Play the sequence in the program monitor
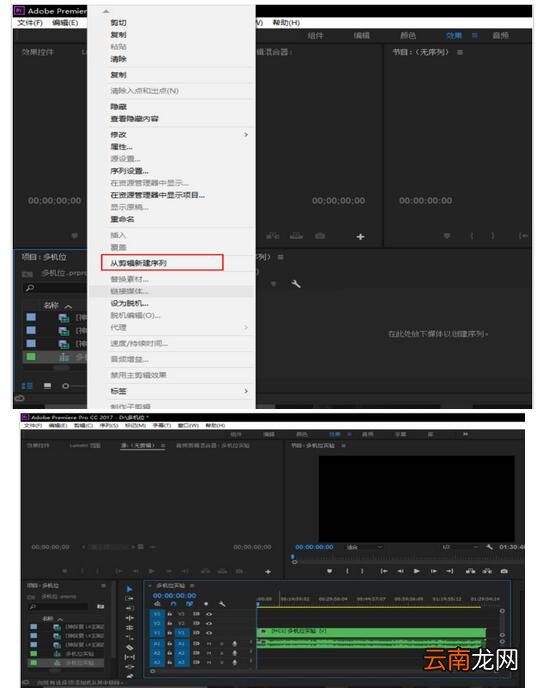Image resolution: width=556 pixels, height=688 pixels. (x=416, y=571)
